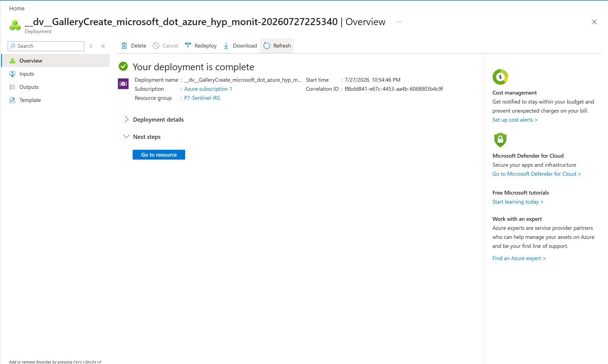Viewport: 608px width, 364px height.
Task: Click the 'Microsoft Defender for Cloud' heading
Action: pyautogui.click(x=528, y=156)
